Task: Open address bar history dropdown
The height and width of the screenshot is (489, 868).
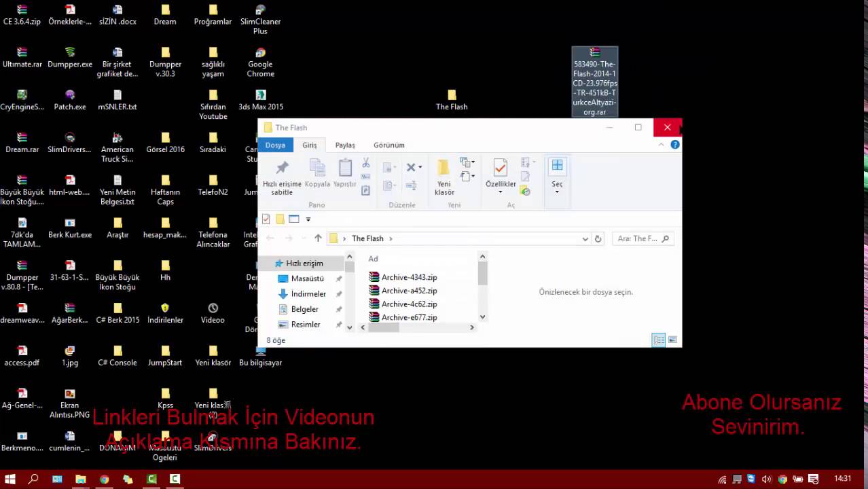Action: point(585,238)
